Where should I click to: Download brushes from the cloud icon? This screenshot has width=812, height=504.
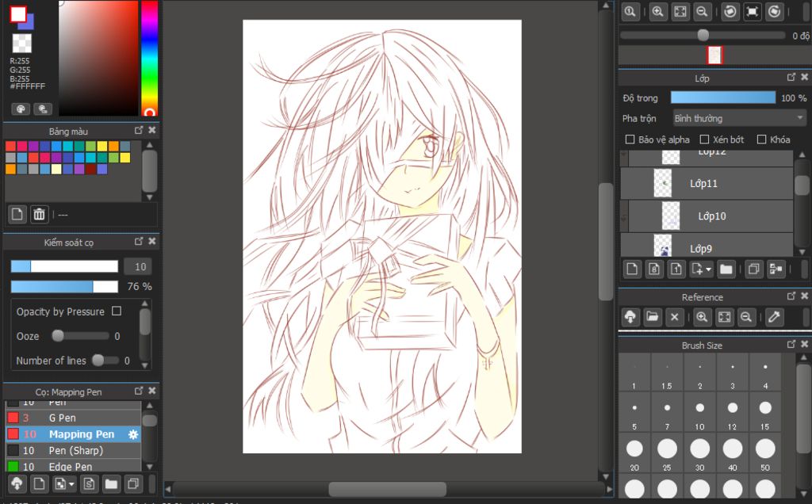pos(17,483)
